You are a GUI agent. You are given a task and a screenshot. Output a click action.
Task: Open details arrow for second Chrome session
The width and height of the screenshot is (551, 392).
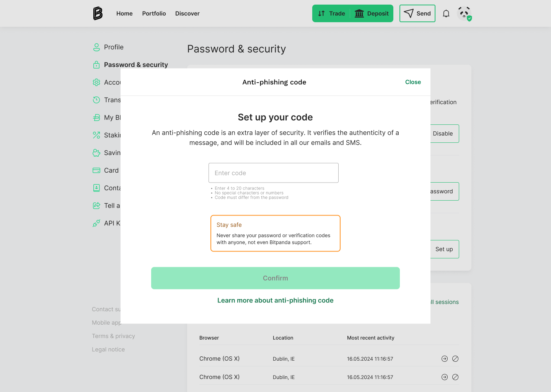(x=445, y=377)
